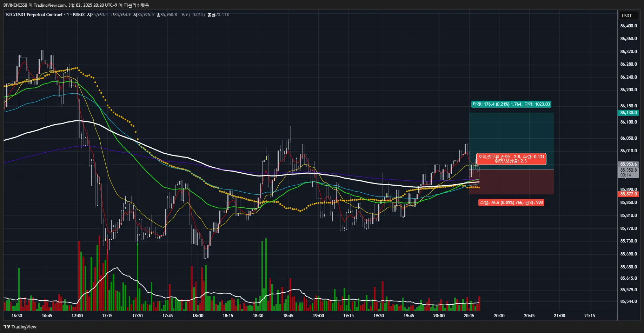Click the 86,320.0 price axis label
This screenshot has height=333, width=644.
(x=629, y=52)
